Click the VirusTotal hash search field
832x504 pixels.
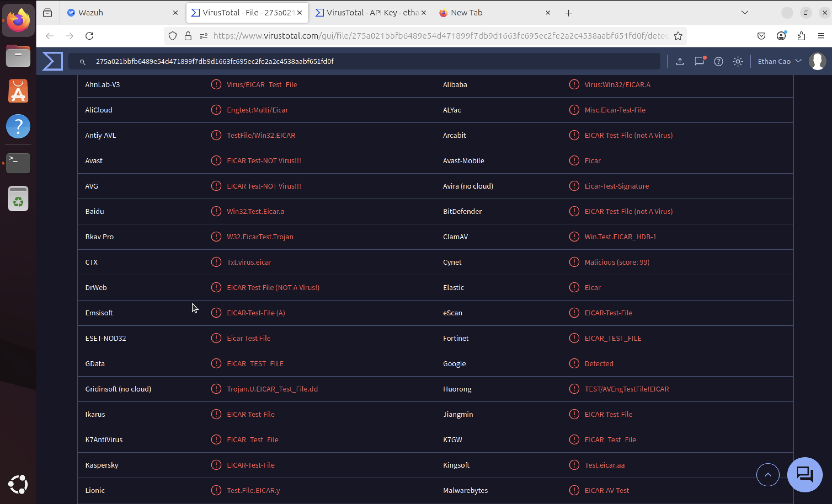tap(365, 61)
